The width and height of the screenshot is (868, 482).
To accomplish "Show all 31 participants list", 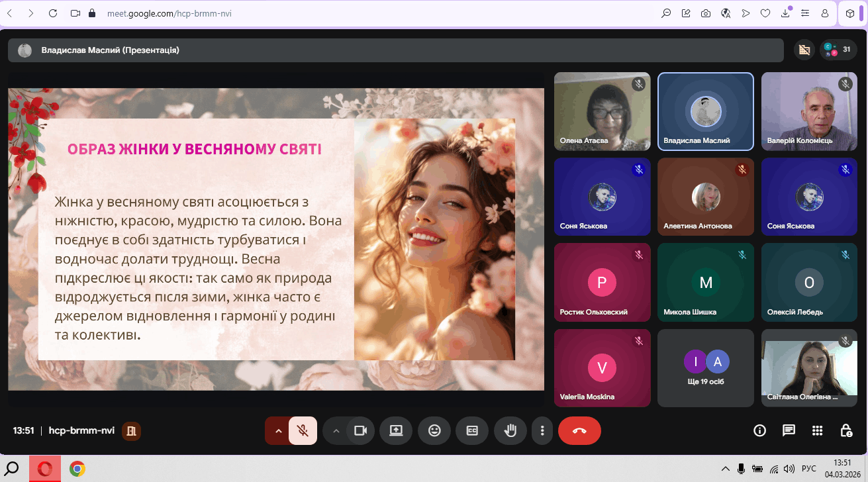I will point(838,50).
